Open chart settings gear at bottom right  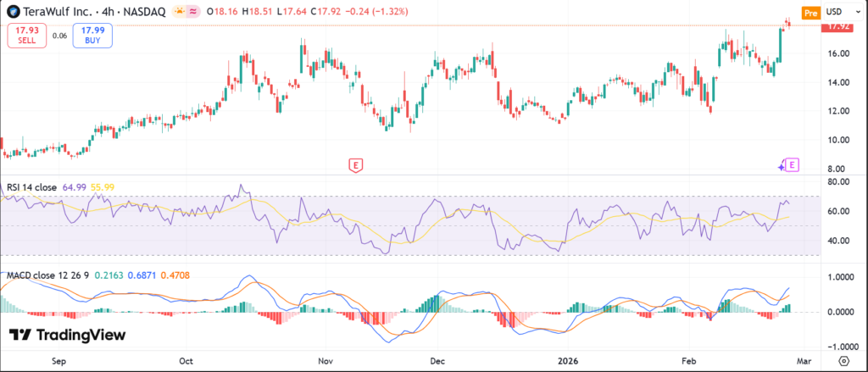(843, 361)
